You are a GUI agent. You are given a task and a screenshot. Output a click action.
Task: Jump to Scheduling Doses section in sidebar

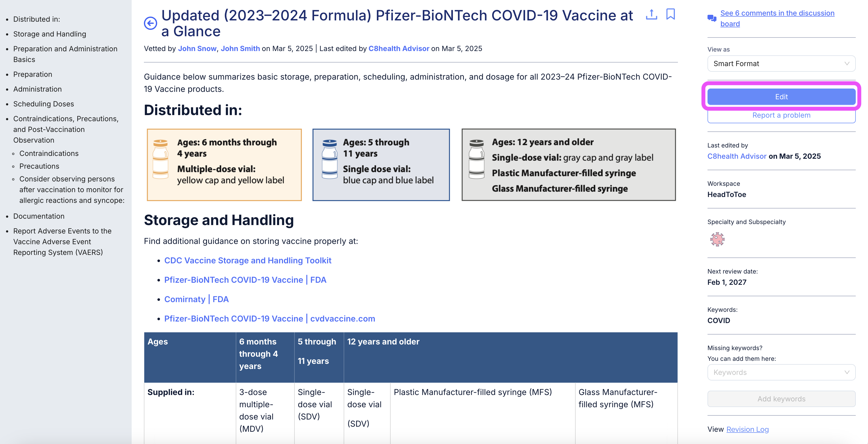43,104
